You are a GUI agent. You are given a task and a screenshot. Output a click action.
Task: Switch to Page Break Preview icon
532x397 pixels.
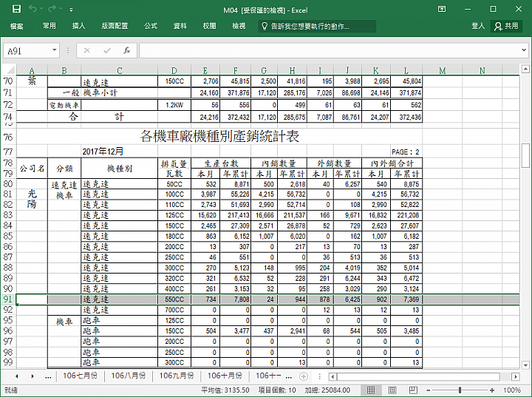tap(413, 390)
